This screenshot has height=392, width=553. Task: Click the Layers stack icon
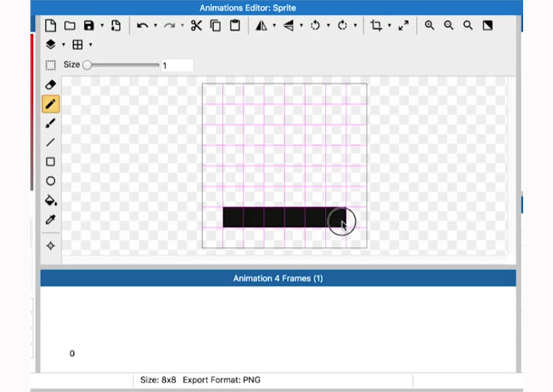(51, 44)
